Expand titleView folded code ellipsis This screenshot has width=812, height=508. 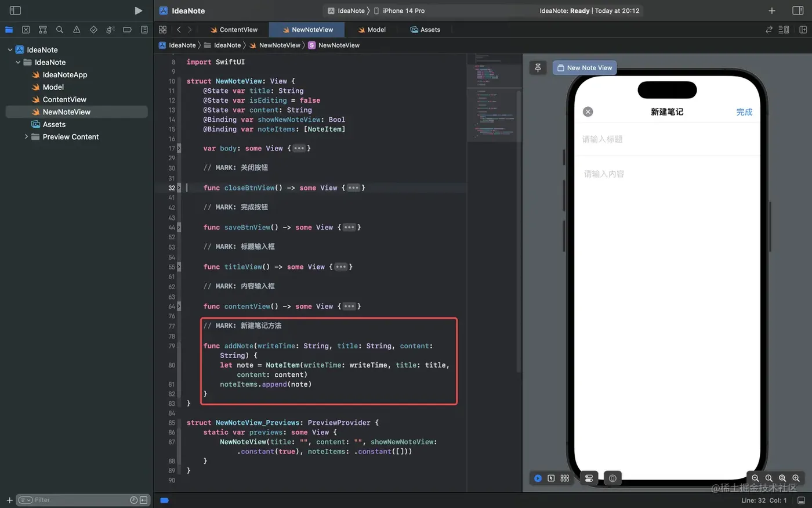[341, 267]
